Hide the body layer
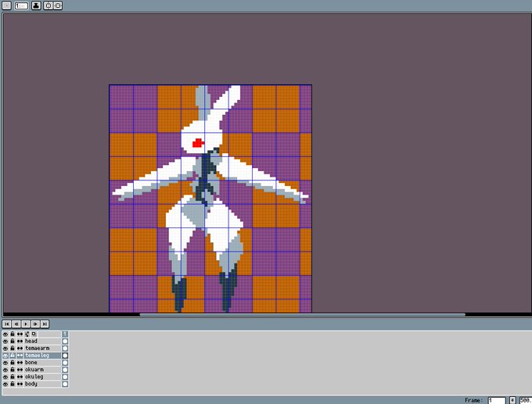532x404 pixels. point(5,384)
